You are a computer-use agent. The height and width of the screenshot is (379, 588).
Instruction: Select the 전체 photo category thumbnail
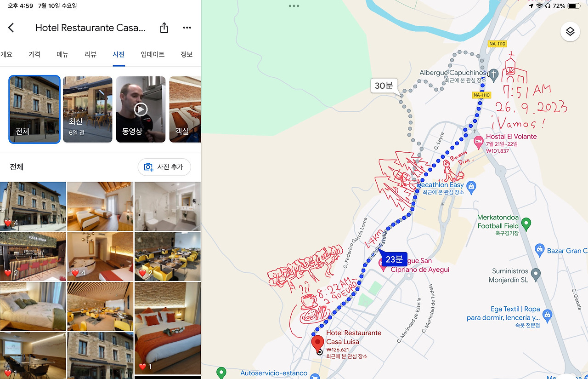click(34, 109)
